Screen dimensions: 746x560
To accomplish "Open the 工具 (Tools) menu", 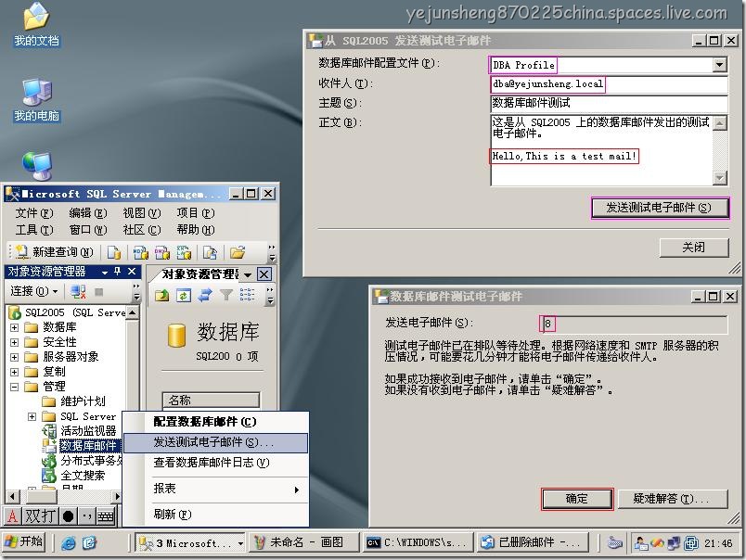I will 34,230.
